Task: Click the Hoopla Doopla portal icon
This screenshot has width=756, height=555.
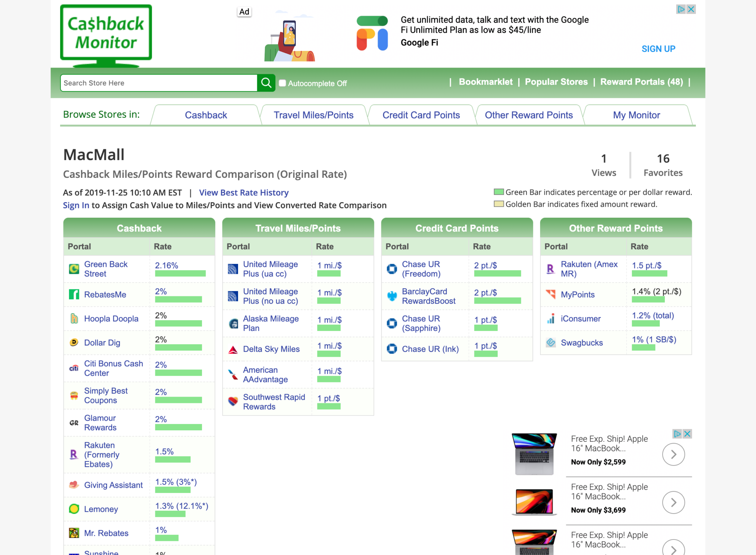Action: (74, 318)
